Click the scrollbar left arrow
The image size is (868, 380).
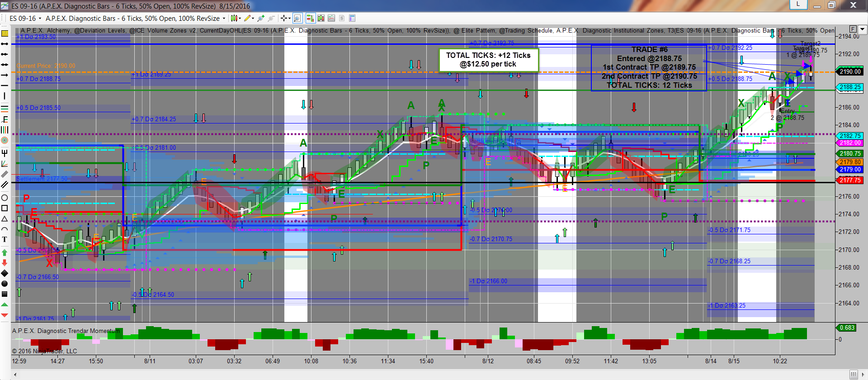[15, 375]
